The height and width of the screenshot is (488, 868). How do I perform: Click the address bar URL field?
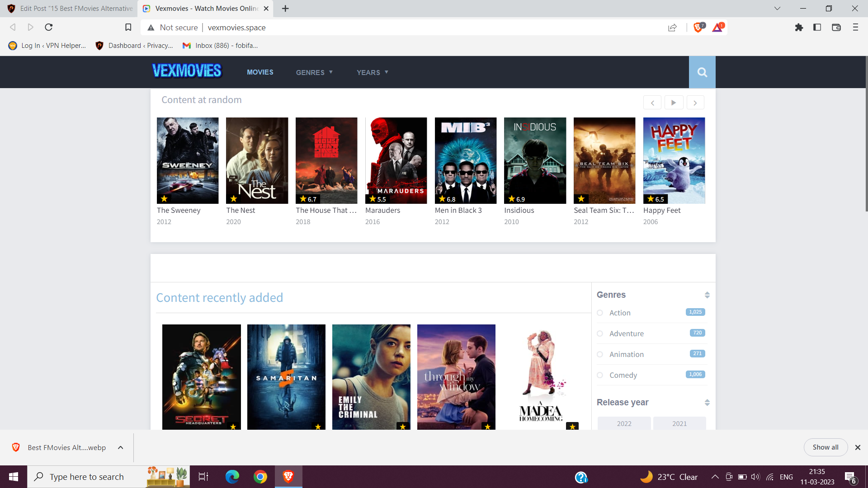pos(434,28)
